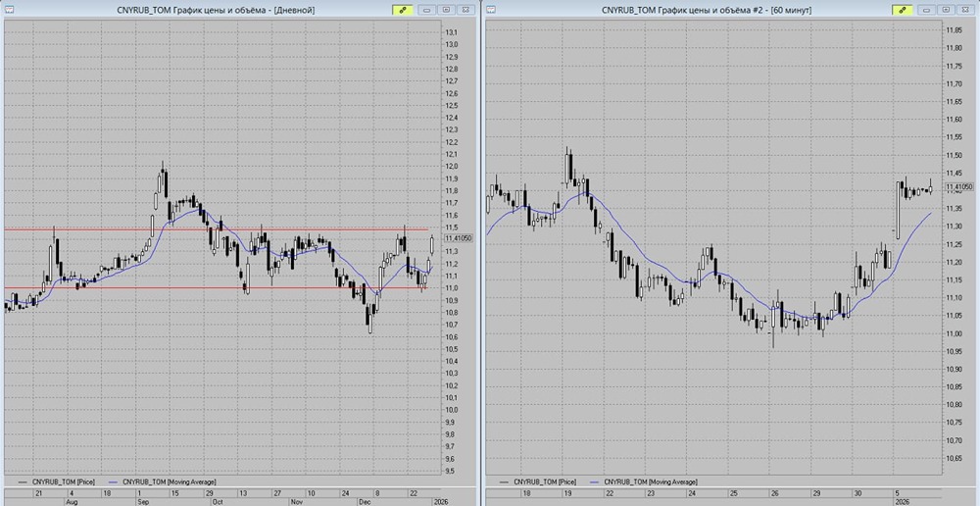
Task: Select CNYRUB_TOM [Moving Average] legend in daily chart
Action: pyautogui.click(x=162, y=481)
